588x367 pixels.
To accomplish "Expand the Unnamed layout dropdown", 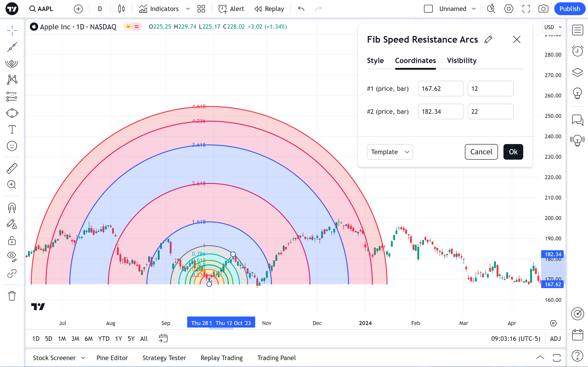I will tap(474, 9).
